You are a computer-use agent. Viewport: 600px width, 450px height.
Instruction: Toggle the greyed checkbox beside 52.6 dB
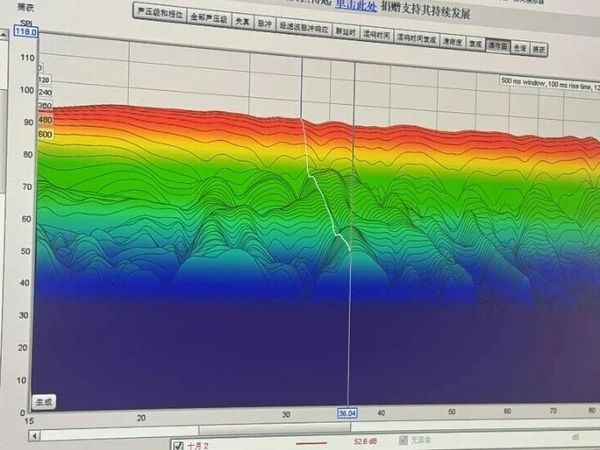click(x=403, y=440)
